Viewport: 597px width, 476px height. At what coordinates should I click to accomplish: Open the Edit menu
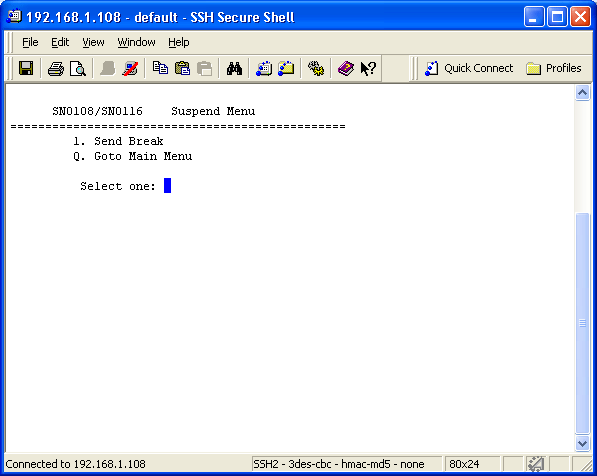[x=60, y=42]
